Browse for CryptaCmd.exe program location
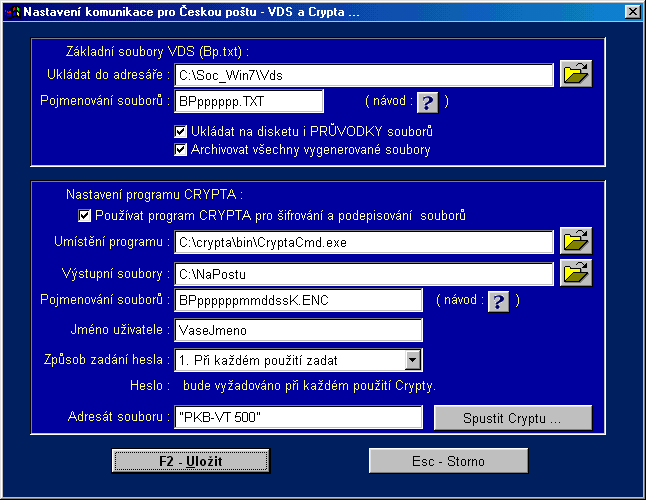This screenshot has height=500, width=646. [576, 241]
